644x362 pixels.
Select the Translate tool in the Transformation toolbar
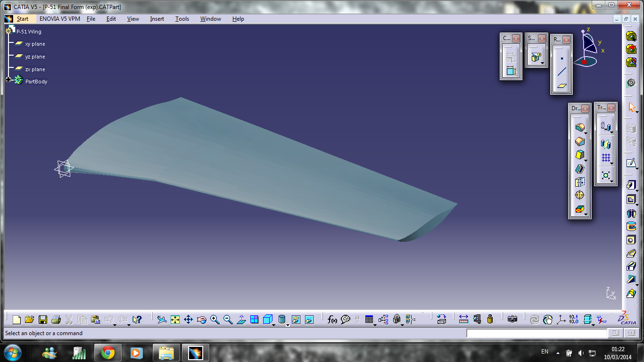tap(606, 126)
